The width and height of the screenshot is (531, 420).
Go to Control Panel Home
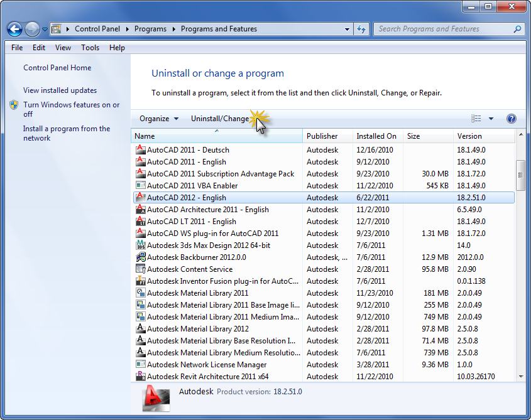(x=57, y=68)
